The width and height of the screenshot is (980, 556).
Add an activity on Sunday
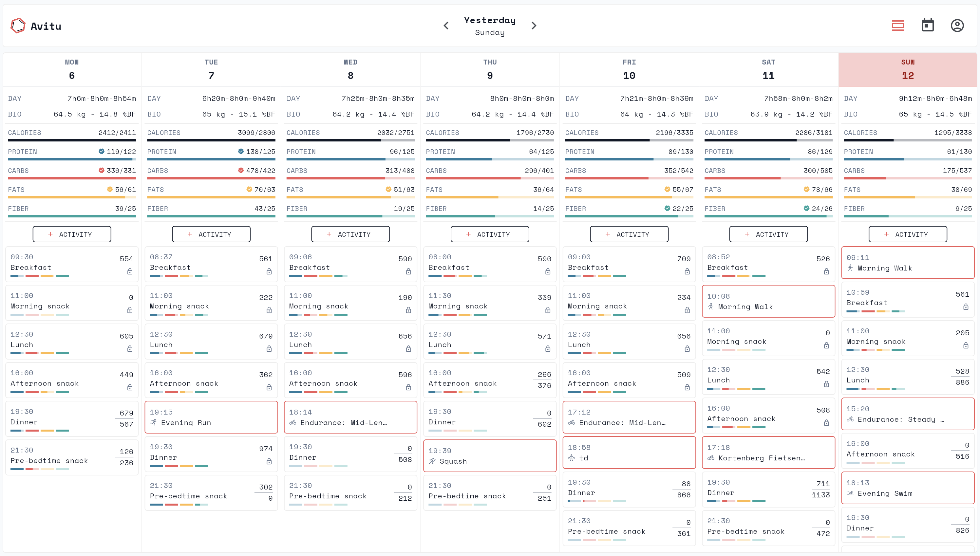908,234
